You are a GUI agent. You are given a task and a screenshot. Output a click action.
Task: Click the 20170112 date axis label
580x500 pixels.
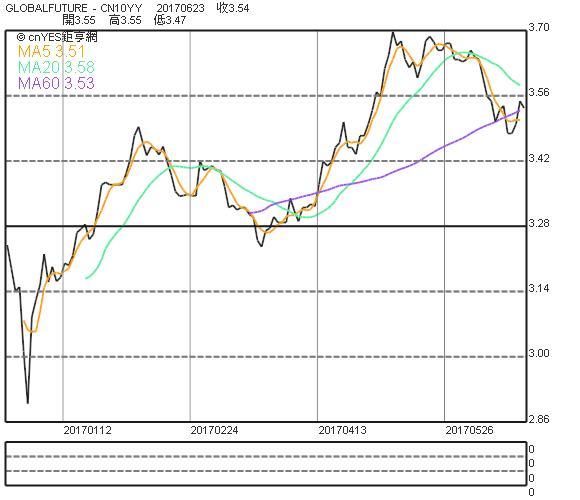tap(88, 430)
